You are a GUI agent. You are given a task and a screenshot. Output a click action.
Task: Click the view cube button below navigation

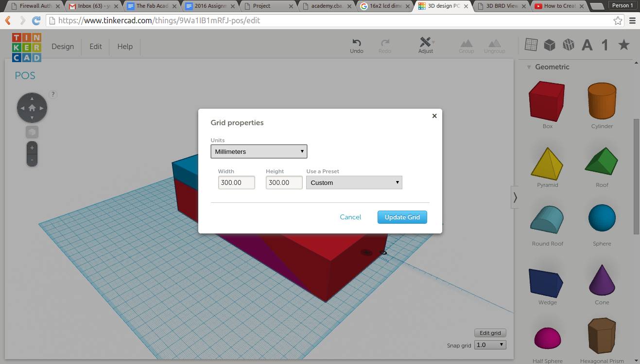coord(32,132)
